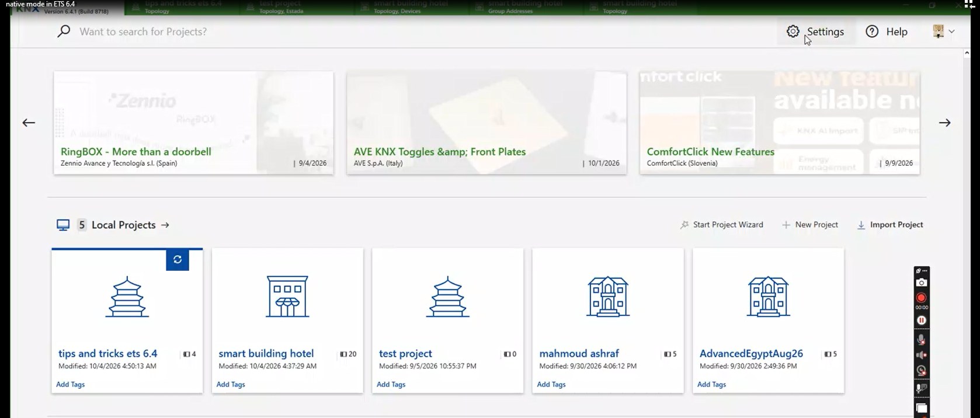Take a screenshot with the recorder camera icon
This screenshot has height=418, width=980.
[x=922, y=283]
